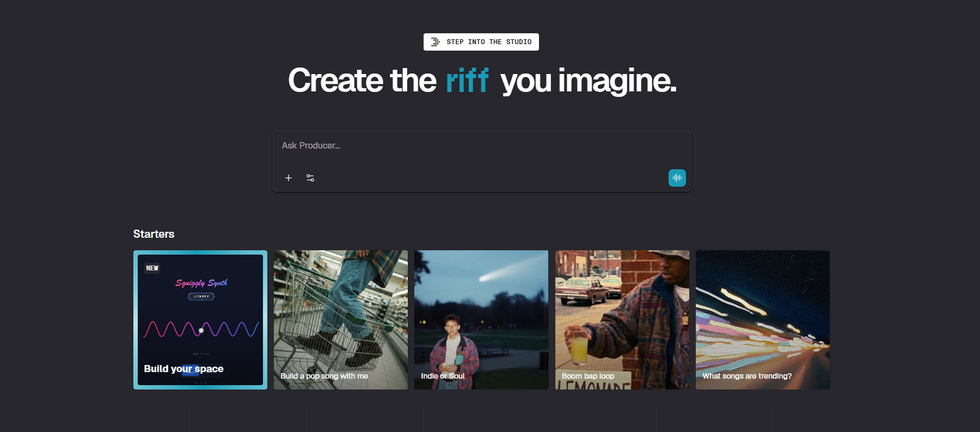The height and width of the screenshot is (432, 980).
Task: Click the NEW badge on first starter
Action: tap(152, 268)
